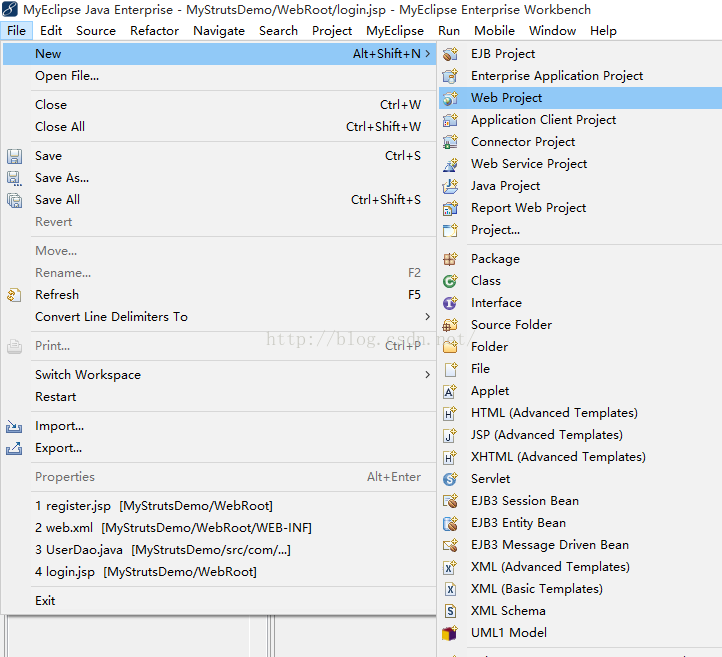This screenshot has height=657, width=722.
Task: Expand Convert Line Delimiters To submenu
Action: (428, 317)
